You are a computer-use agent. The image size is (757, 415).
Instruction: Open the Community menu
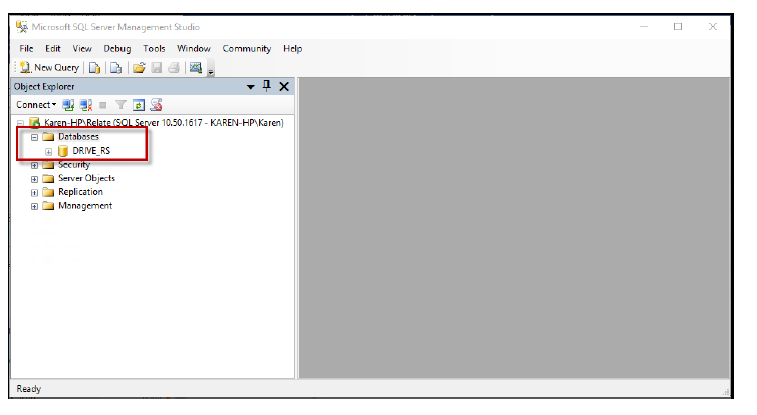tap(247, 48)
